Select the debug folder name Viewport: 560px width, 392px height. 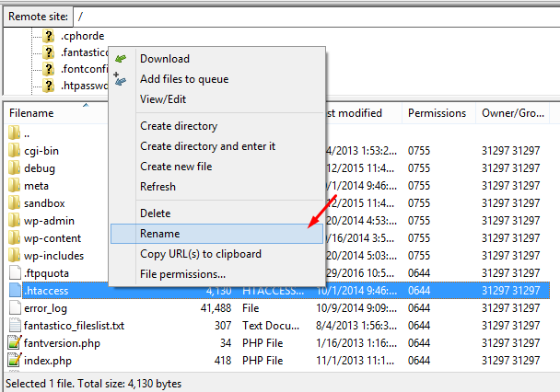tap(40, 168)
